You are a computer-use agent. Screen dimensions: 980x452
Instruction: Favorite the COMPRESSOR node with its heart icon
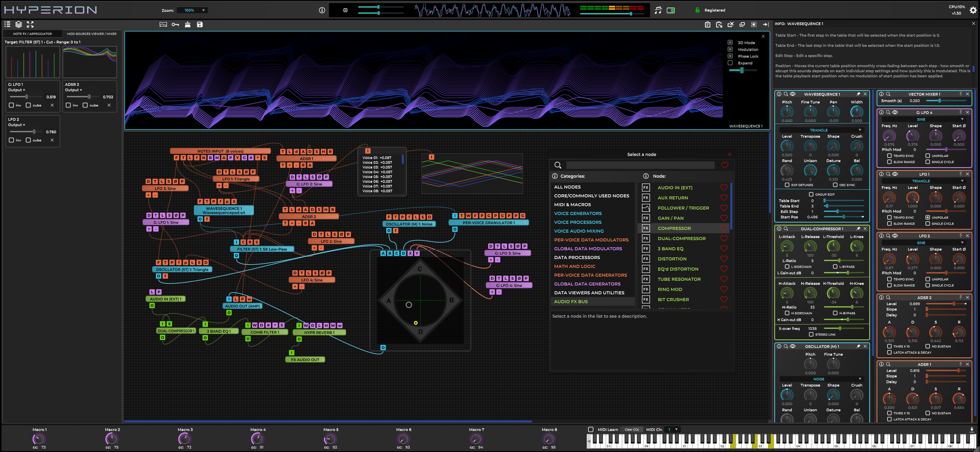click(724, 228)
